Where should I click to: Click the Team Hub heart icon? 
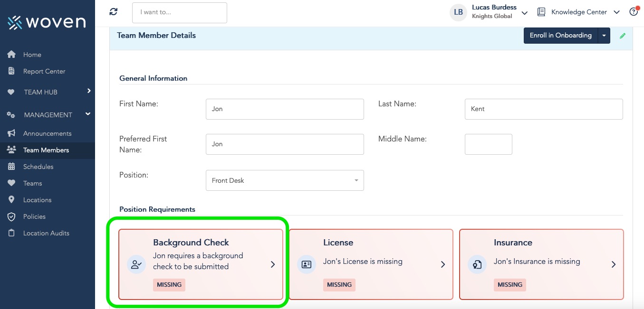pos(11,92)
